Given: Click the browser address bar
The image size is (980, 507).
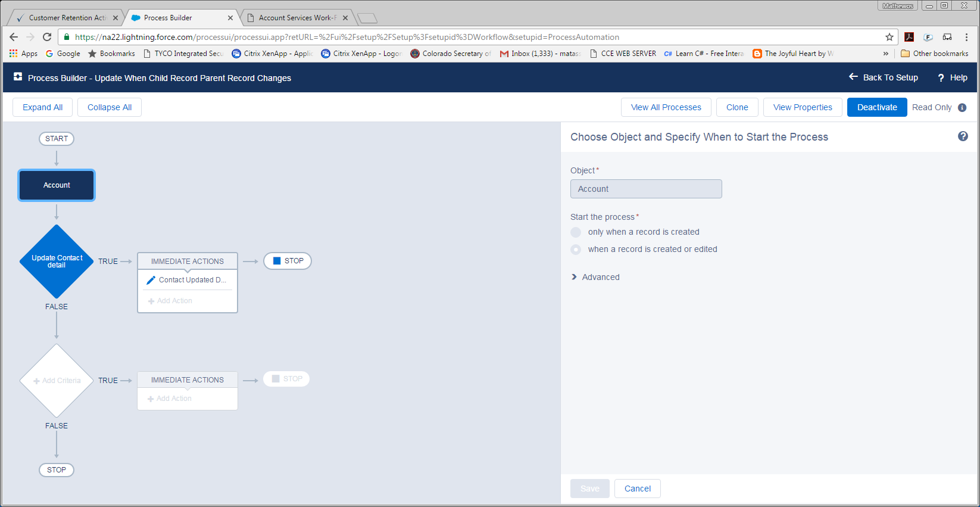Looking at the screenshot, I should pos(476,37).
